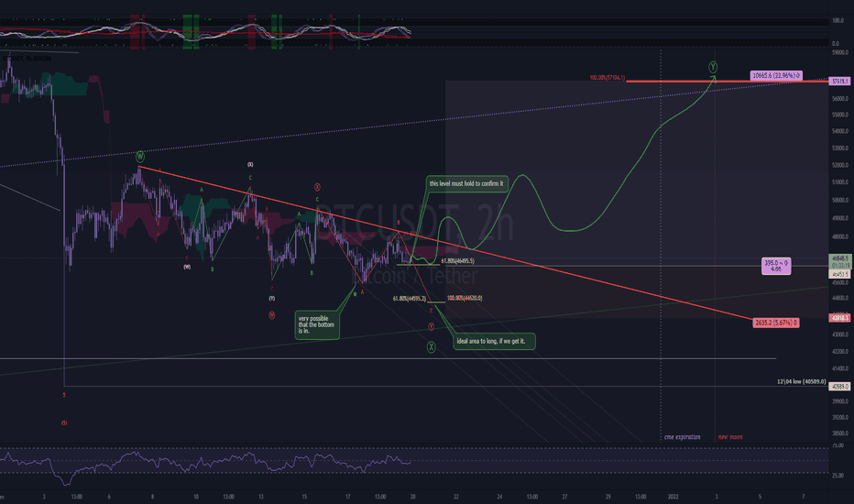Open the 'ideal area to long' callout

[494, 341]
